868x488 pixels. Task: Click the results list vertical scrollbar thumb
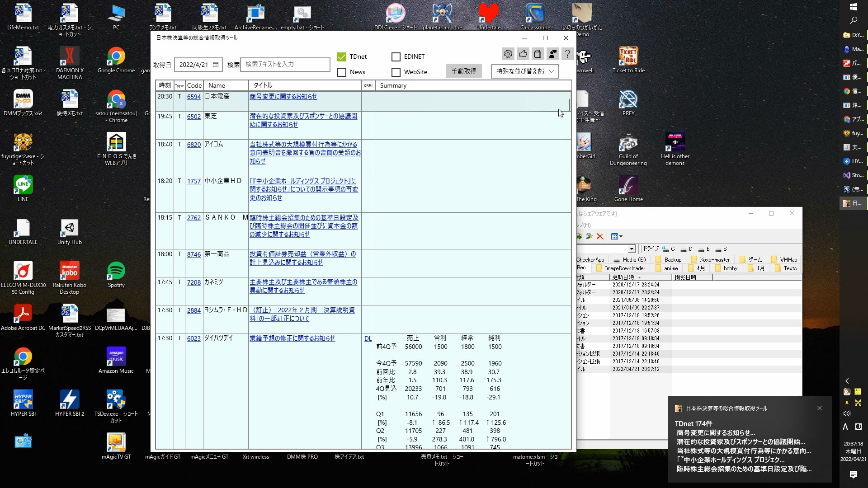[569, 105]
